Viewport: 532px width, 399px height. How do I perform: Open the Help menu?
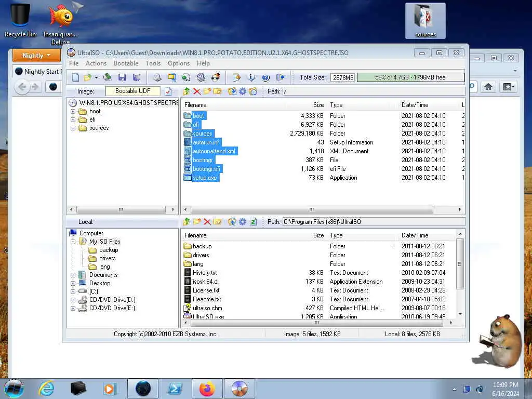coord(203,63)
